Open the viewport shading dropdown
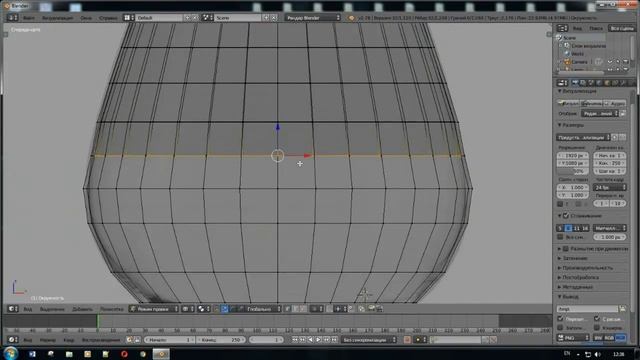This screenshot has height=360, width=640. 188,309
